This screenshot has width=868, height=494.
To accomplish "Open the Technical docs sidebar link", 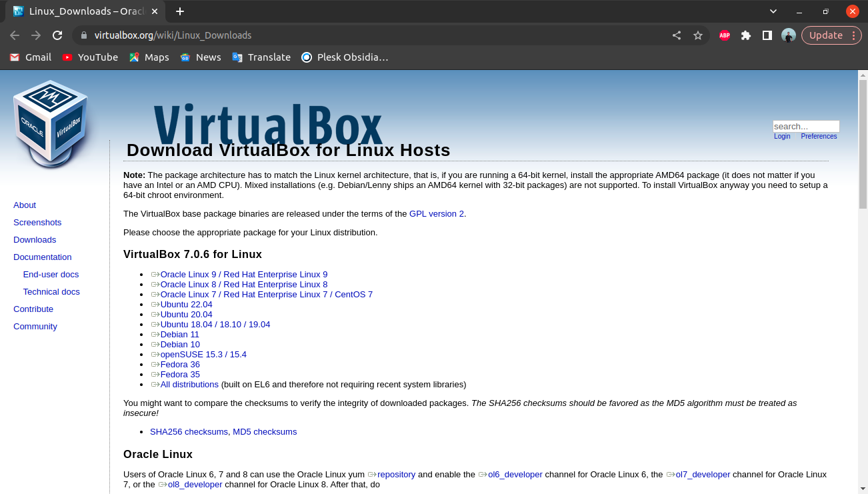I will click(51, 292).
